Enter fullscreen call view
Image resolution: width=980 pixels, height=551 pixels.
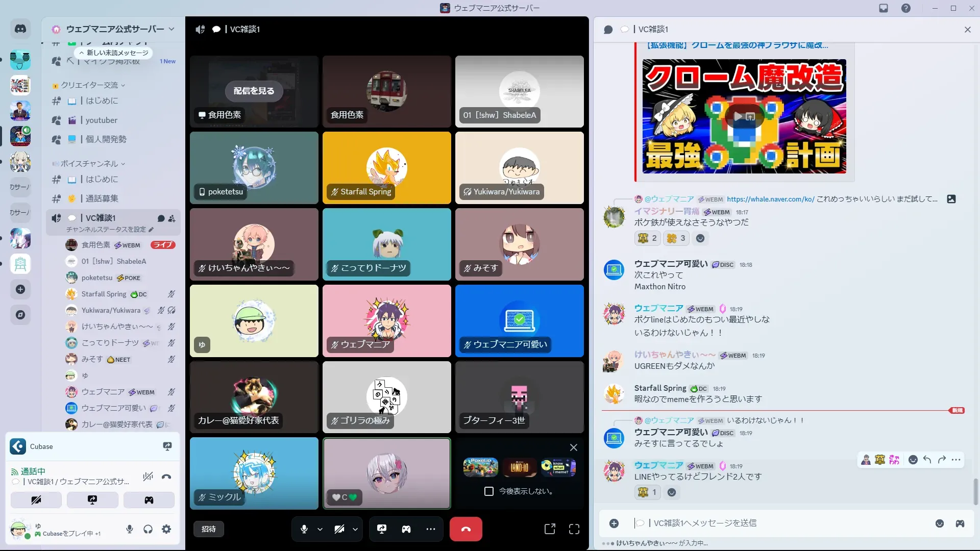click(574, 529)
